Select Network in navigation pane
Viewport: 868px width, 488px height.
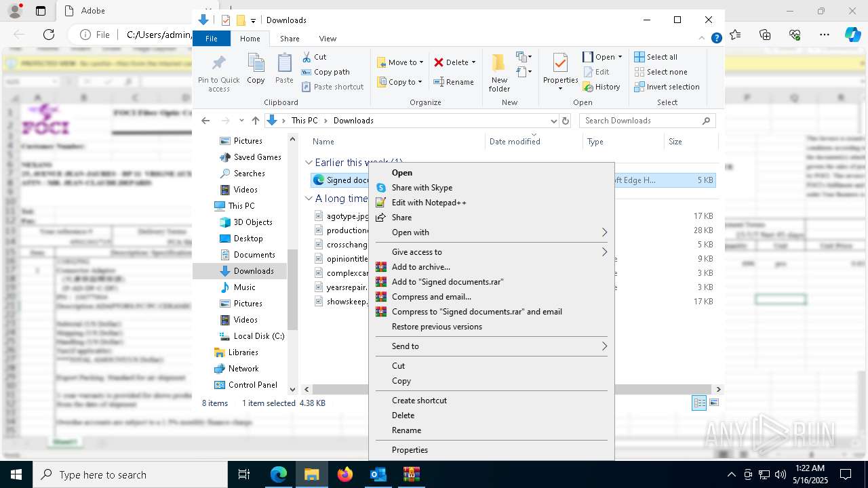coord(236,369)
